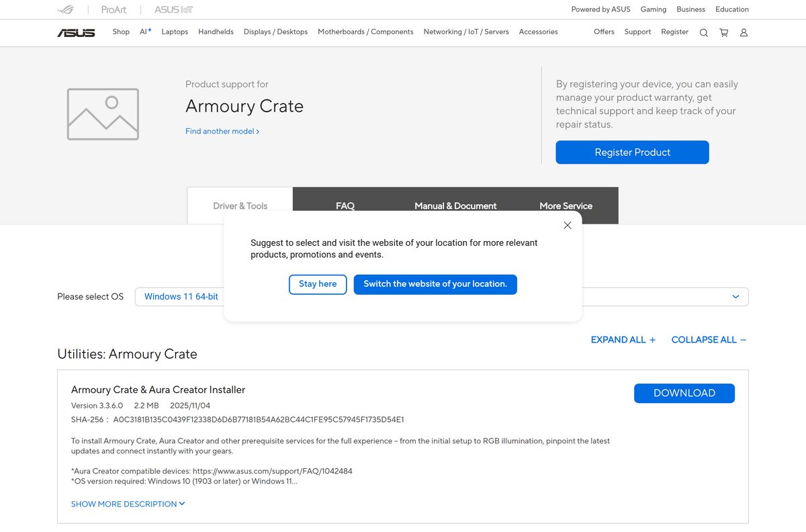This screenshot has width=806, height=532.
Task: Open the Laptops menu
Action: [x=175, y=32]
